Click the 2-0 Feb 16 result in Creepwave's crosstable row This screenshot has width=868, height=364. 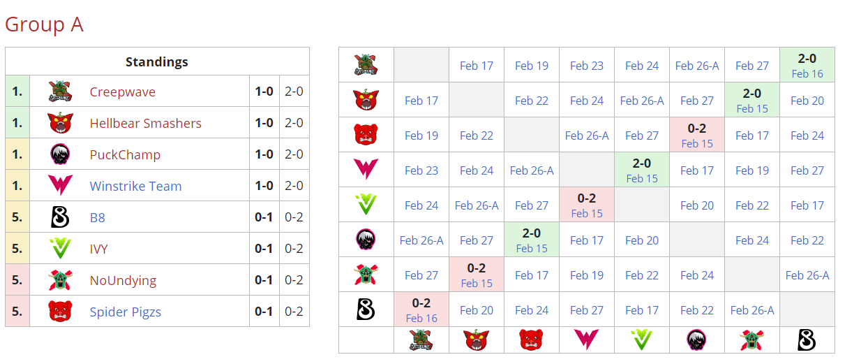[807, 65]
